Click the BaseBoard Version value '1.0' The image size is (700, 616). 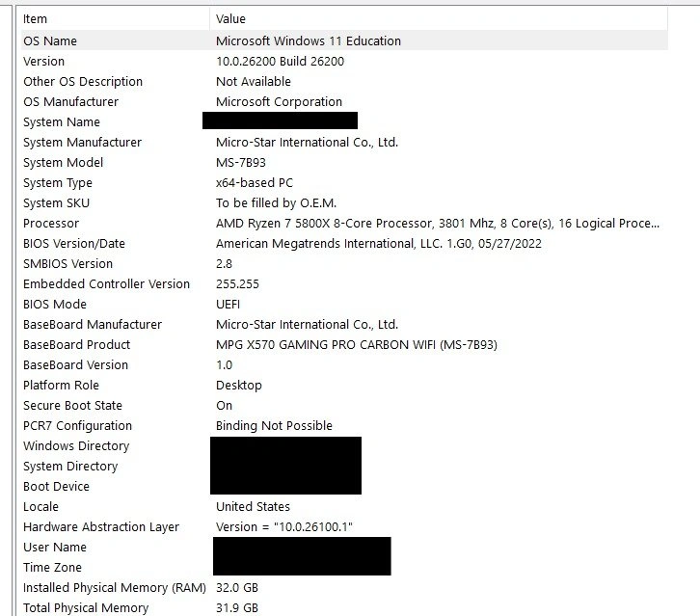click(x=224, y=365)
